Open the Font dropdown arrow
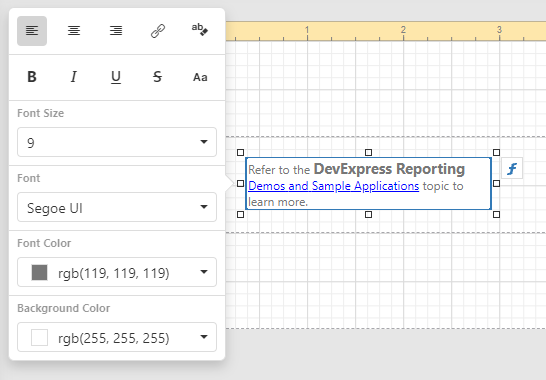This screenshot has height=380, width=546. coord(204,207)
